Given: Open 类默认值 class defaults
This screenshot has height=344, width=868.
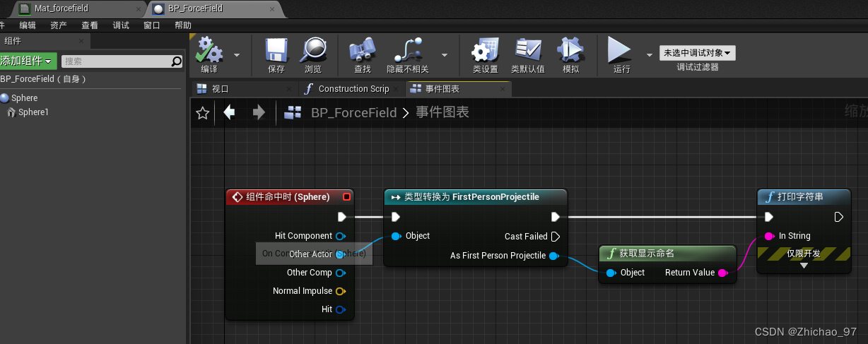Looking at the screenshot, I should pyautogui.click(x=528, y=55).
